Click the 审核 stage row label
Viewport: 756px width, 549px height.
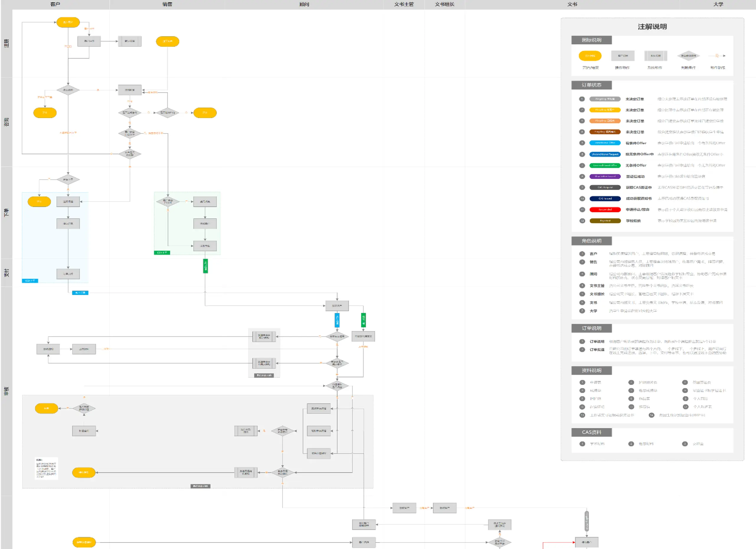tap(6, 391)
